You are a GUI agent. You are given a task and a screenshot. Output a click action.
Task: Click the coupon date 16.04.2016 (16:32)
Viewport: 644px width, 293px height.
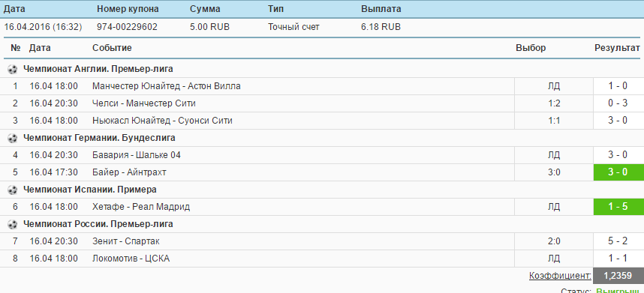pos(43,27)
